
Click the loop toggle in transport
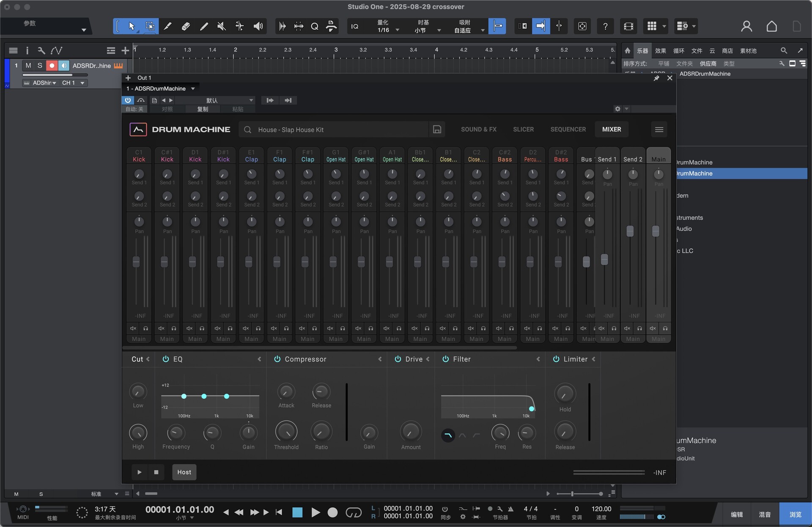354,513
